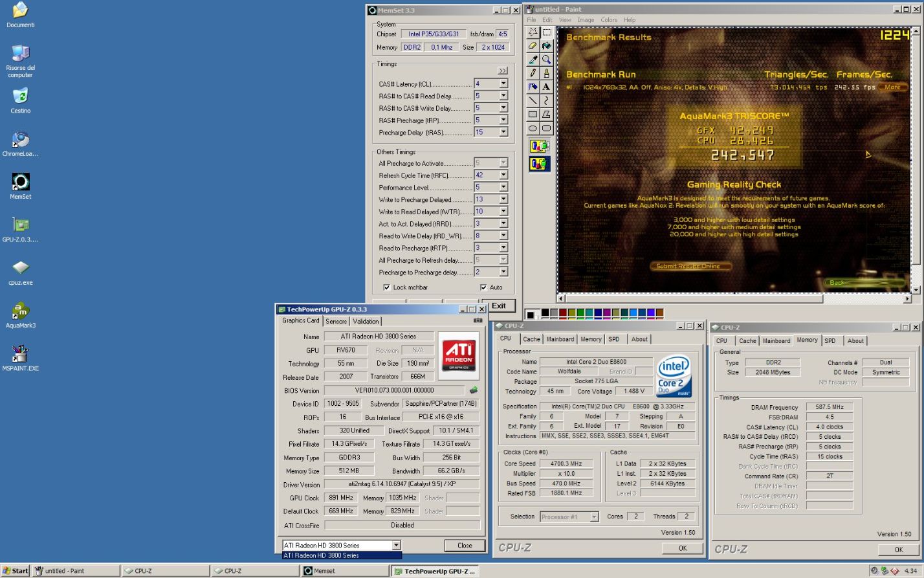The image size is (924, 578).
Task: Click the Paint horizontal scrollbar right arrow
Action: coord(907,298)
